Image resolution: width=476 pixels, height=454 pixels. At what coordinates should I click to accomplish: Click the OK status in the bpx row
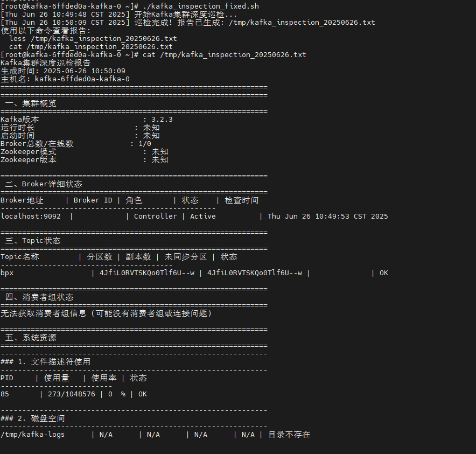pyautogui.click(x=384, y=273)
